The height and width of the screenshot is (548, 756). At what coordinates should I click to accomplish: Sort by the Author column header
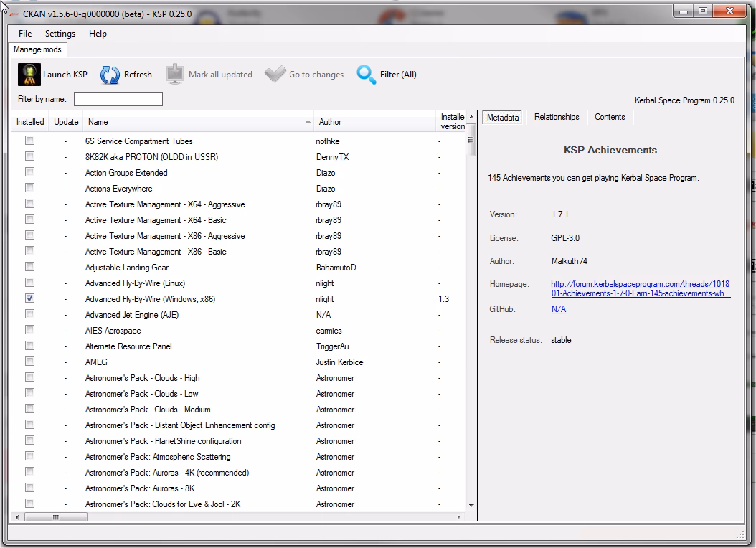pos(374,122)
